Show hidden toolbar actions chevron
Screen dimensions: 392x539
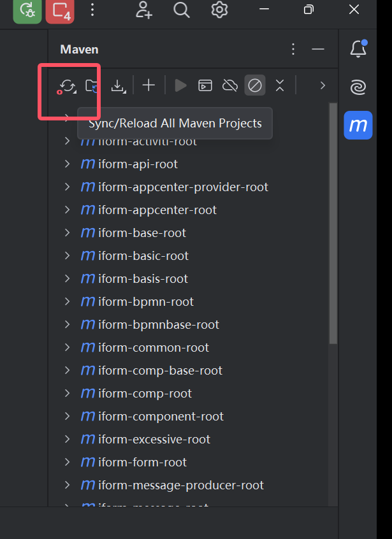pyautogui.click(x=323, y=85)
